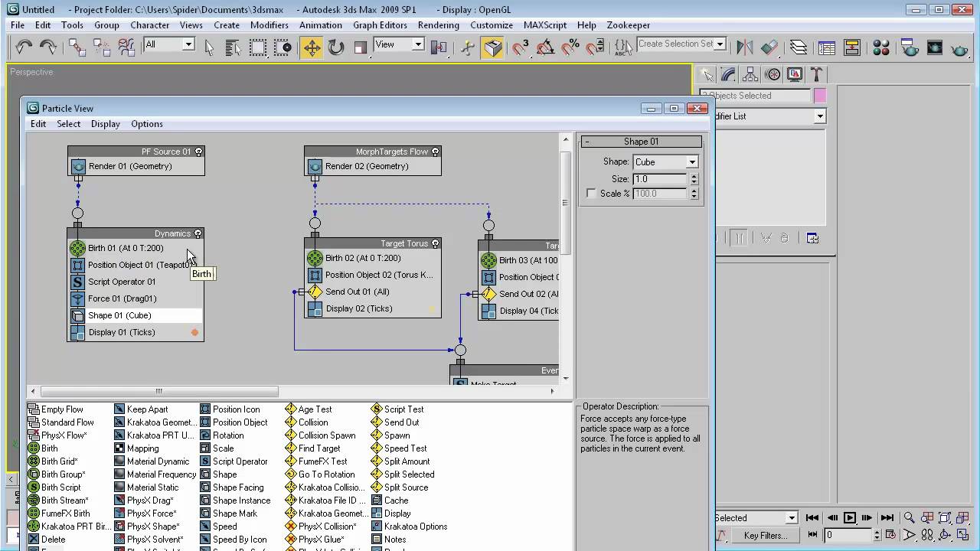
Task: Toggle Window/Crossing selection mode
Action: (285, 47)
